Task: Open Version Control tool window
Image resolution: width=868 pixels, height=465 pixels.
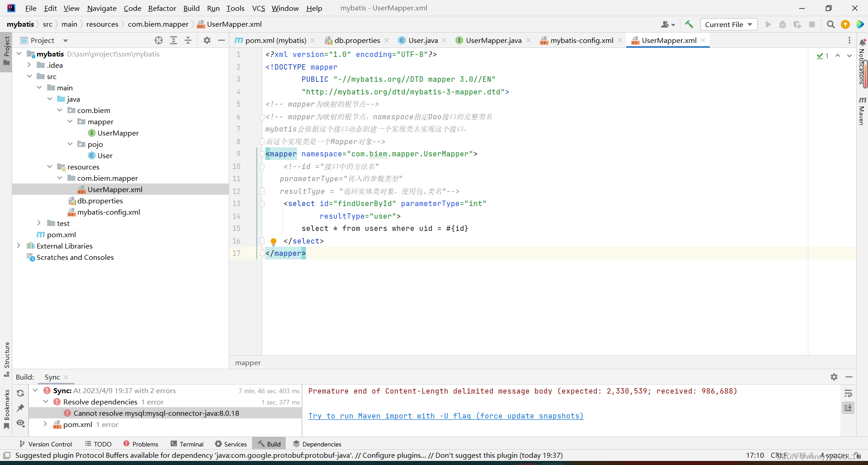Action: [x=46, y=444]
